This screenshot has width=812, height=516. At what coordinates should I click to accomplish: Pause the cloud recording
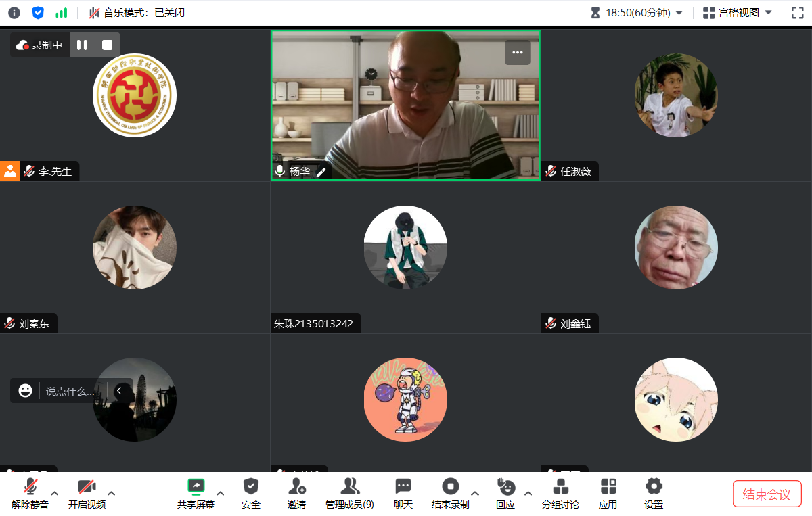coord(82,45)
